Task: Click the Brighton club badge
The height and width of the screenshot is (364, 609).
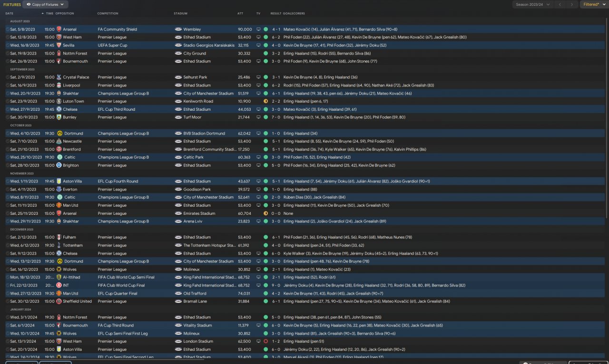Action: point(59,165)
